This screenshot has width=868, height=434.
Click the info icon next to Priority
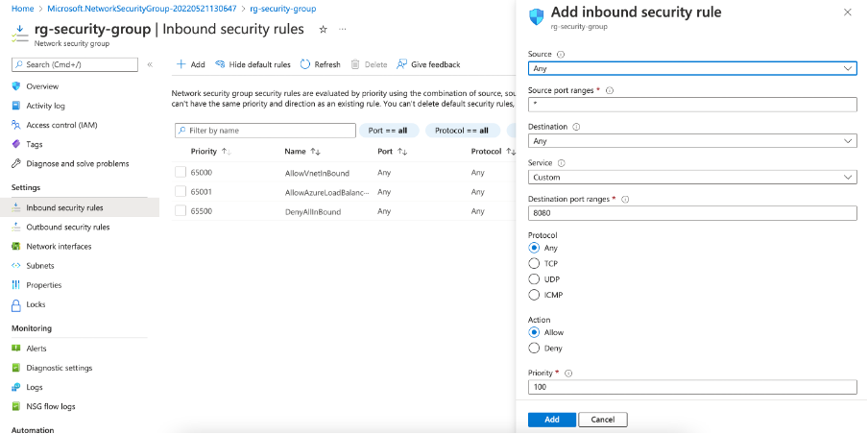(x=568, y=374)
